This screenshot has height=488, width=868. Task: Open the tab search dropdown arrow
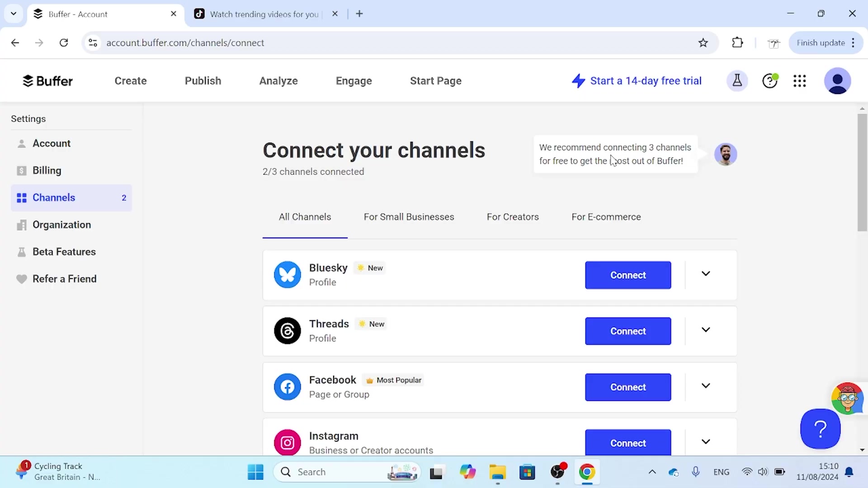coord(14,14)
